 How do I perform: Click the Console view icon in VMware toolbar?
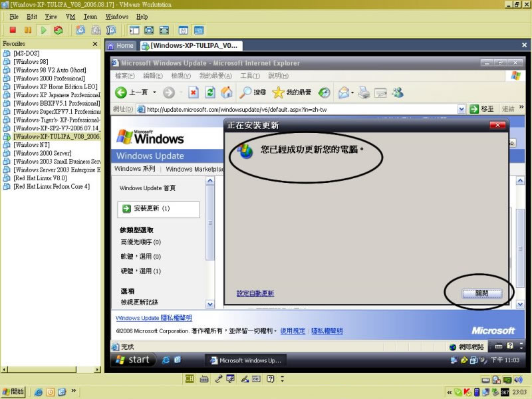click(198, 30)
